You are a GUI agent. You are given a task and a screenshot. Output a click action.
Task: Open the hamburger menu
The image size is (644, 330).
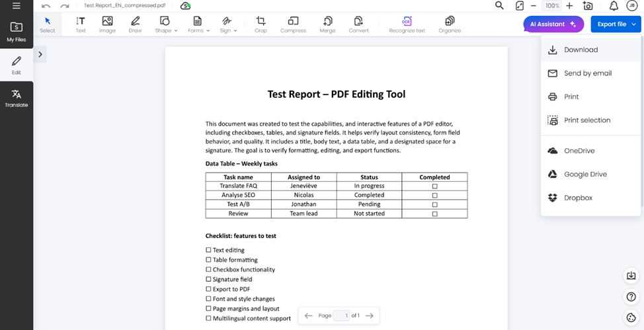[17, 6]
